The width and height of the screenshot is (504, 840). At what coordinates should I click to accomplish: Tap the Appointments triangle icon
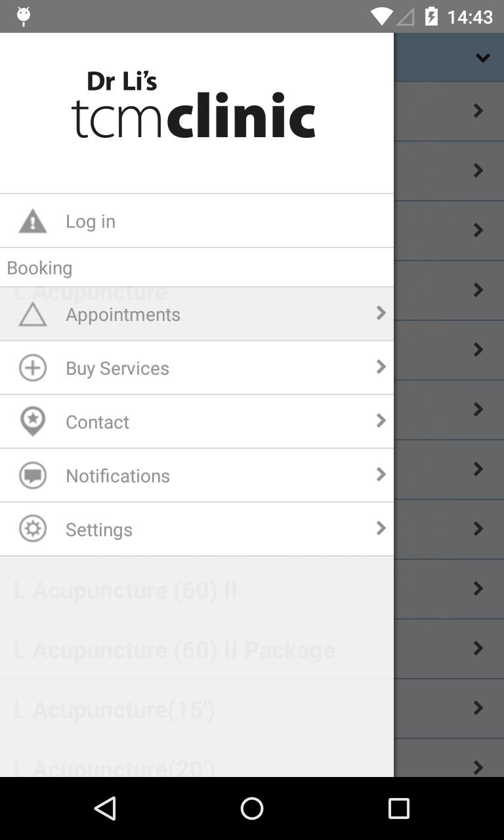33,314
